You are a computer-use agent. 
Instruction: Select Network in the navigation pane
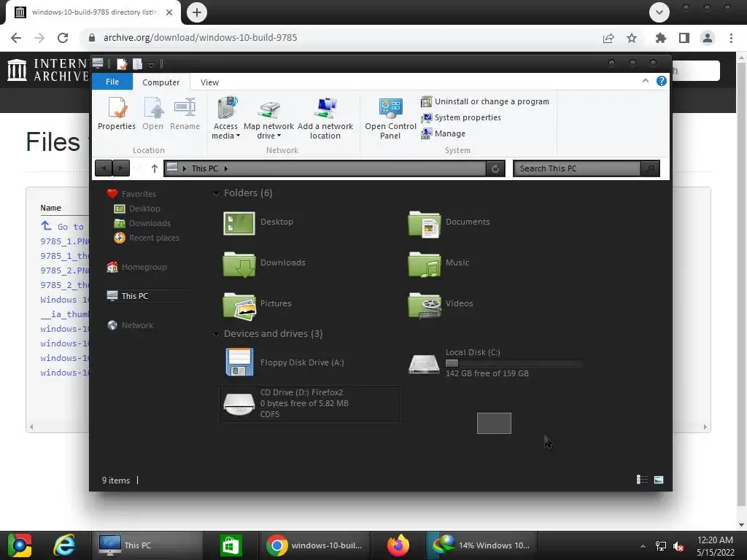[x=130, y=325]
